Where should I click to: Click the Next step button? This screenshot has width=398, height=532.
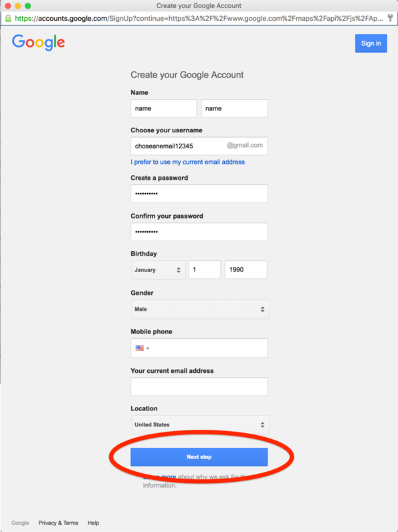coord(199,457)
